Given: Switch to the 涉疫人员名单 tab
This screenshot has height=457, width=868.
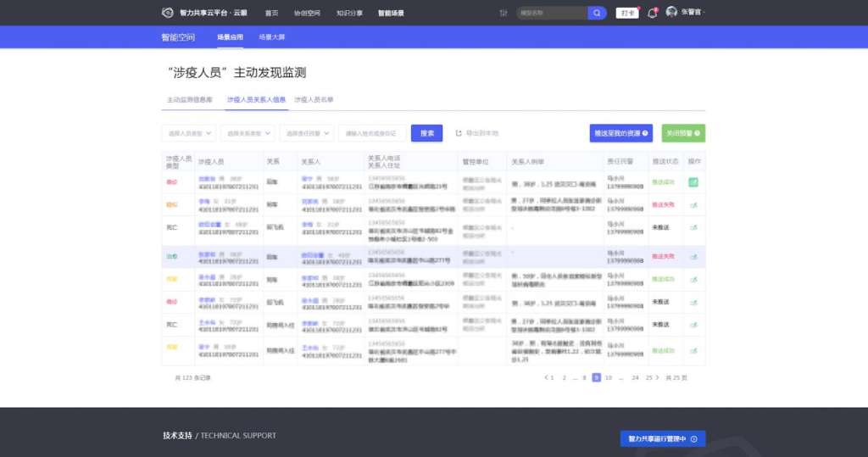Looking at the screenshot, I should [314, 100].
